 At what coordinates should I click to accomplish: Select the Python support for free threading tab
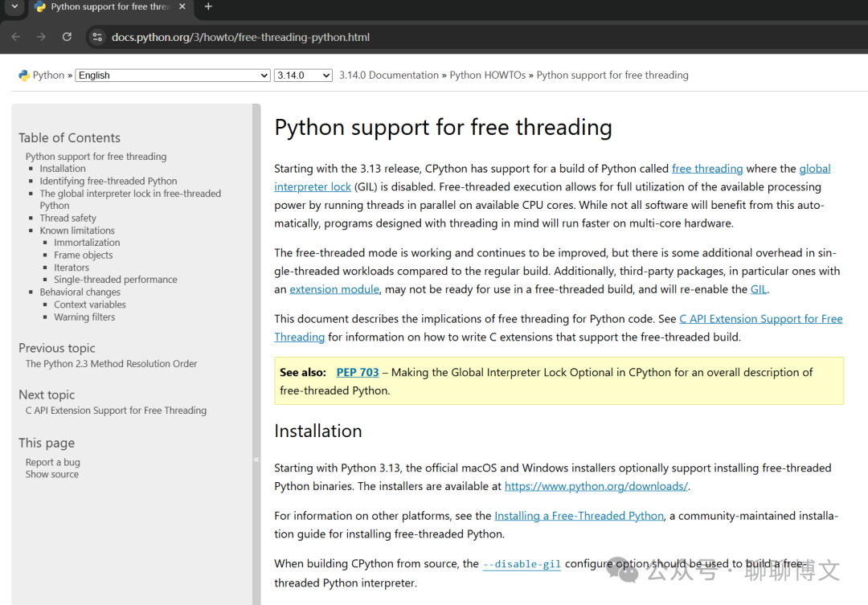pos(109,6)
